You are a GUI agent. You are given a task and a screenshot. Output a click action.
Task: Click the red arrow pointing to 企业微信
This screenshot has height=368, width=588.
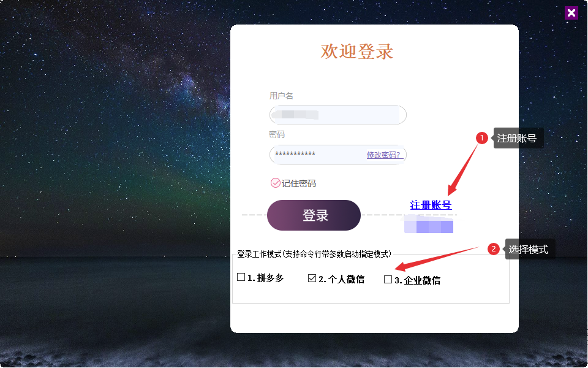437,259
